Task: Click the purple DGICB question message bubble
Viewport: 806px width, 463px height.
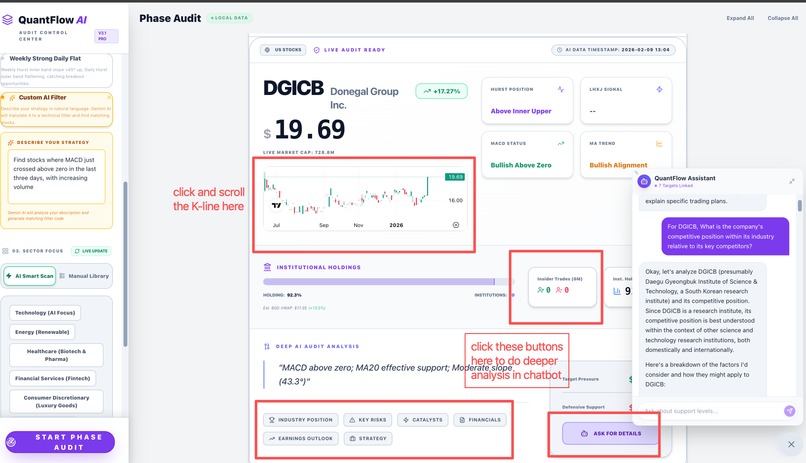Action: point(725,236)
